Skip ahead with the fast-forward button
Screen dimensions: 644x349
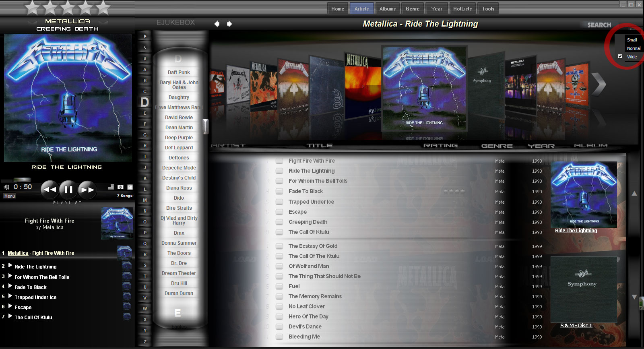click(x=87, y=189)
